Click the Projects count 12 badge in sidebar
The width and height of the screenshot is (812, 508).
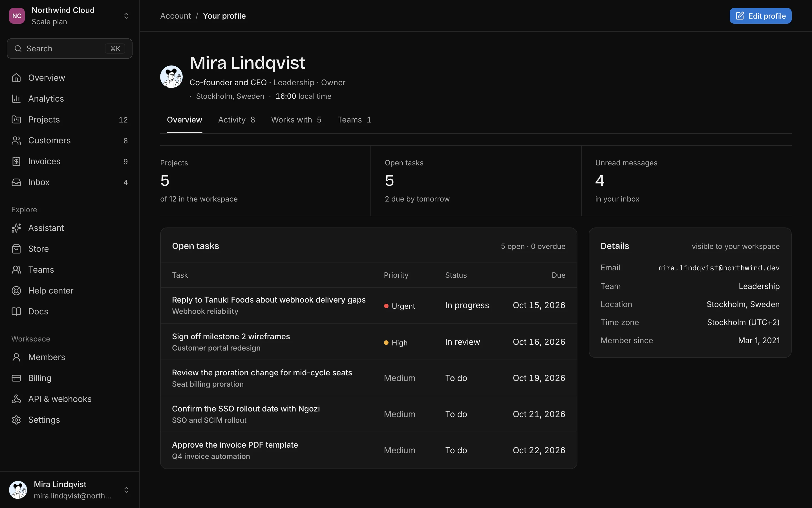click(123, 120)
